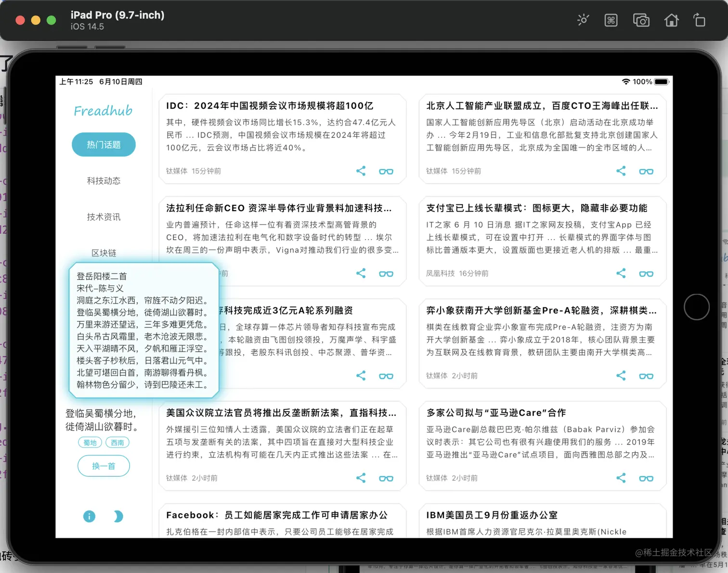
Task: Click the Freadhub logo
Action: point(103,111)
